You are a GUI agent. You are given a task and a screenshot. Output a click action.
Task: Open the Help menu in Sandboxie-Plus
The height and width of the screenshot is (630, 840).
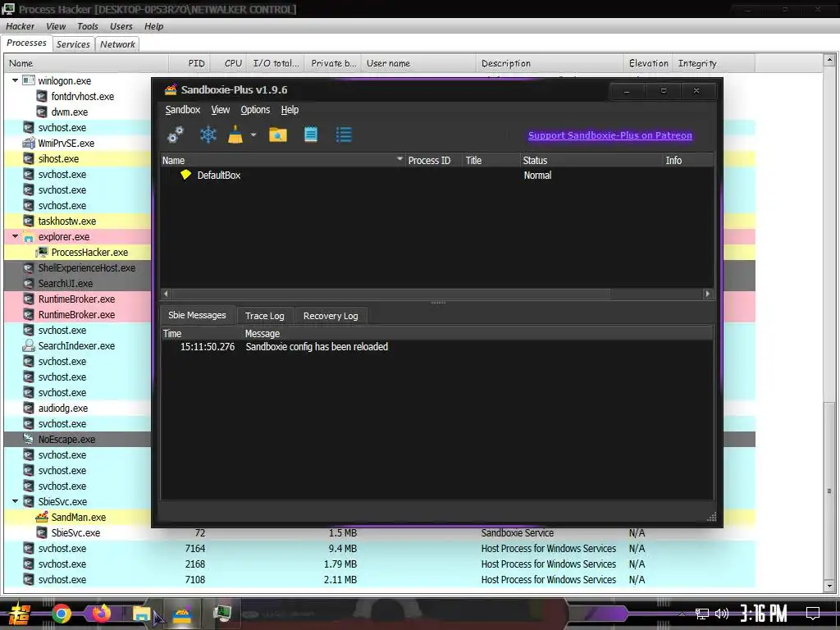click(x=290, y=110)
